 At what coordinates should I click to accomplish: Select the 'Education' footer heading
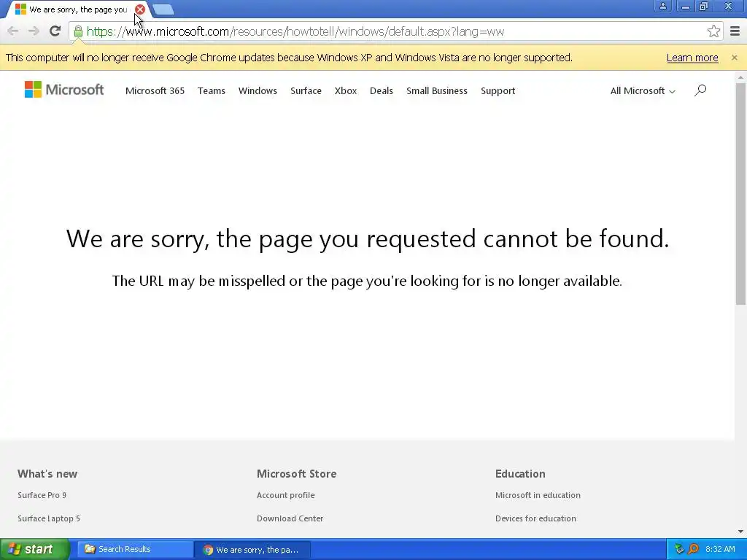pos(519,474)
